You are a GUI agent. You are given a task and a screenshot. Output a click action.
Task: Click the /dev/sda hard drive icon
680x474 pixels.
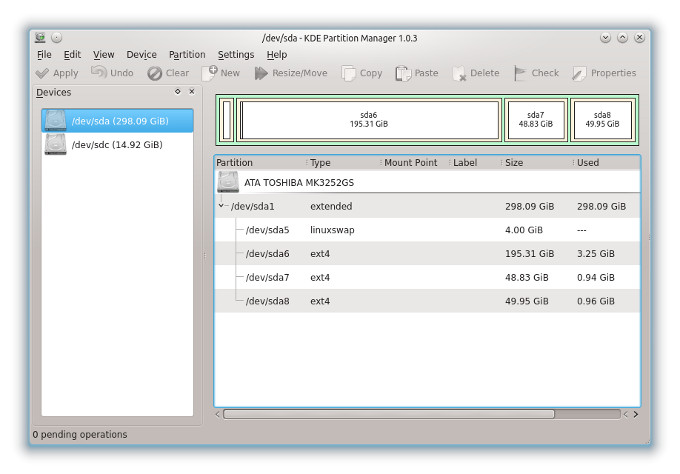[56, 121]
